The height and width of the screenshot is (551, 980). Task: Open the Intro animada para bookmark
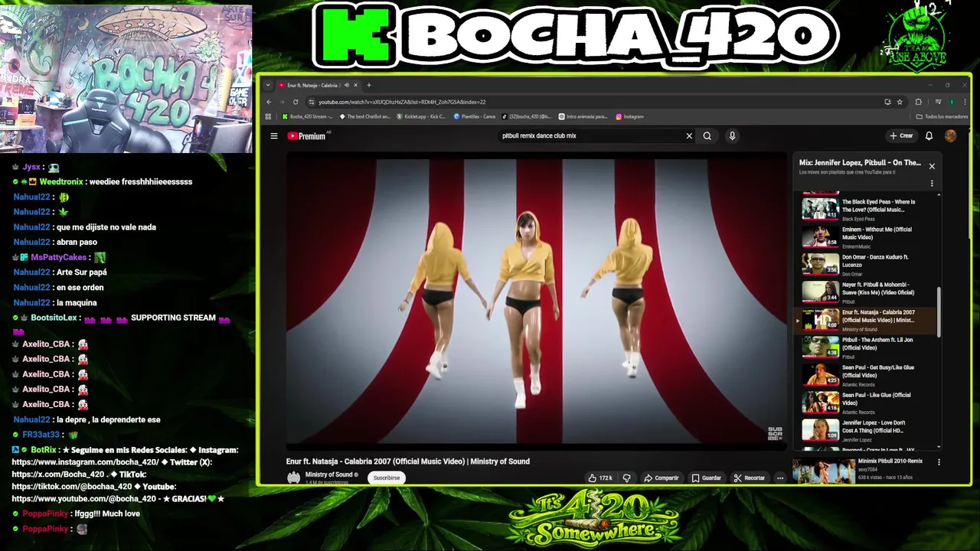pyautogui.click(x=583, y=117)
